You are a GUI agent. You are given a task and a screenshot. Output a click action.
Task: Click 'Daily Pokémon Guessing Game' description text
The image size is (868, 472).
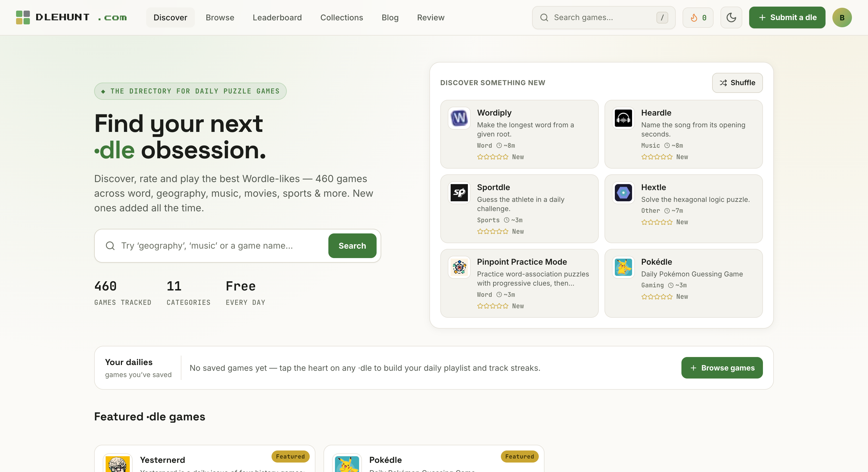click(692, 274)
